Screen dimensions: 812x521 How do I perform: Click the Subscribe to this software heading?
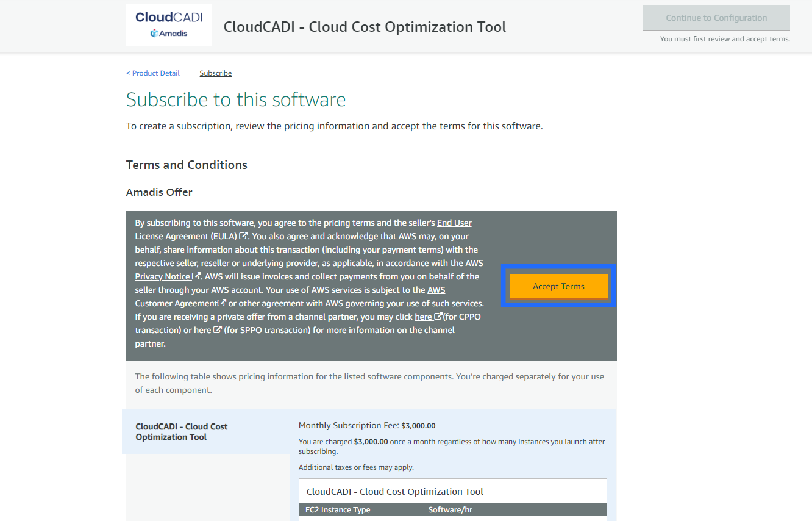coord(236,99)
